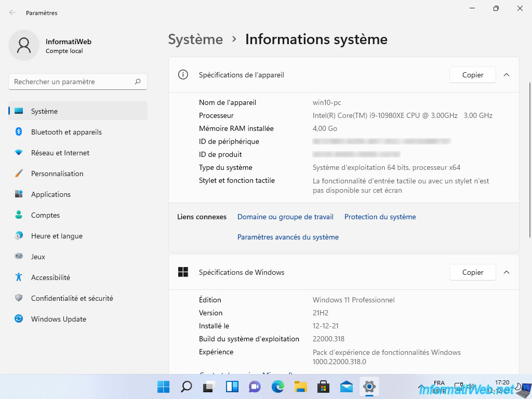The image size is (532, 399).
Task: Copy the device specifications
Action: (472, 75)
